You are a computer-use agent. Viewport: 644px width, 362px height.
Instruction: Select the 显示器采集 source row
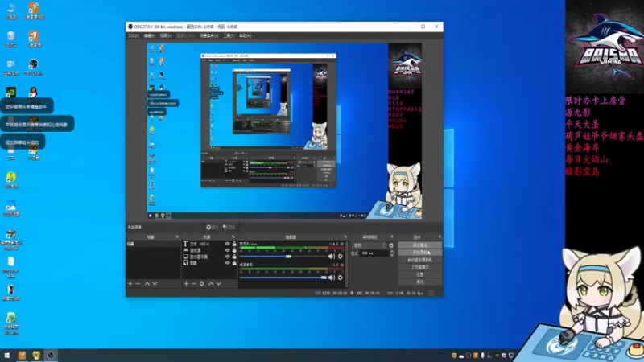209,257
